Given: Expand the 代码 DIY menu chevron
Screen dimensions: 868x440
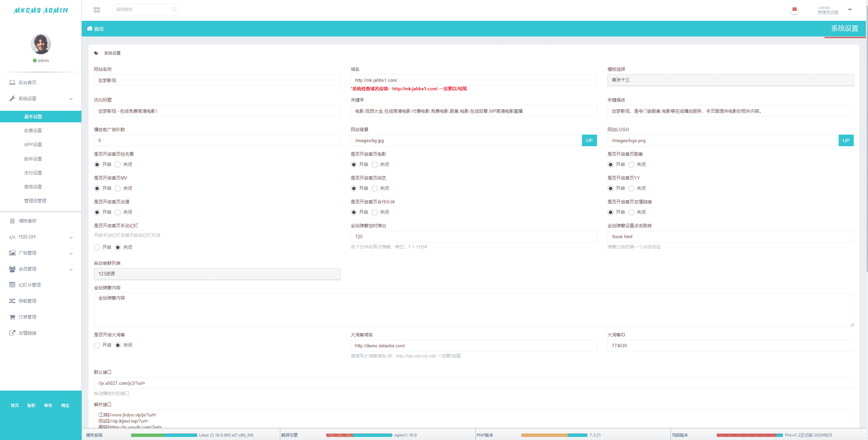Looking at the screenshot, I should [x=71, y=237].
